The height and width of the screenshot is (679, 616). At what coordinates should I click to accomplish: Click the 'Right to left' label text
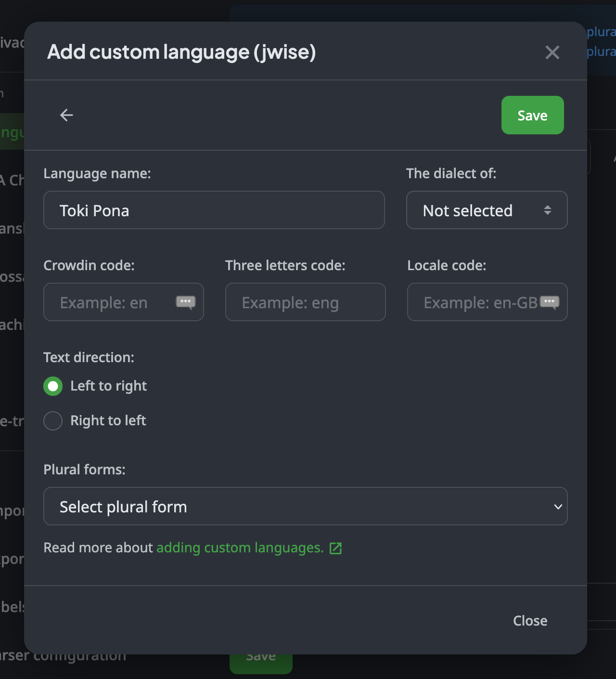[108, 421]
